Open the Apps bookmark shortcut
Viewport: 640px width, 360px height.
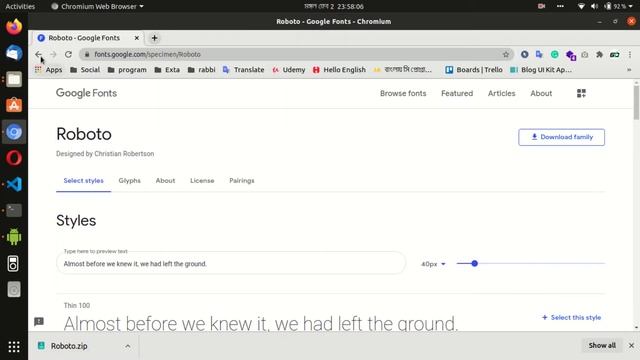(x=48, y=70)
